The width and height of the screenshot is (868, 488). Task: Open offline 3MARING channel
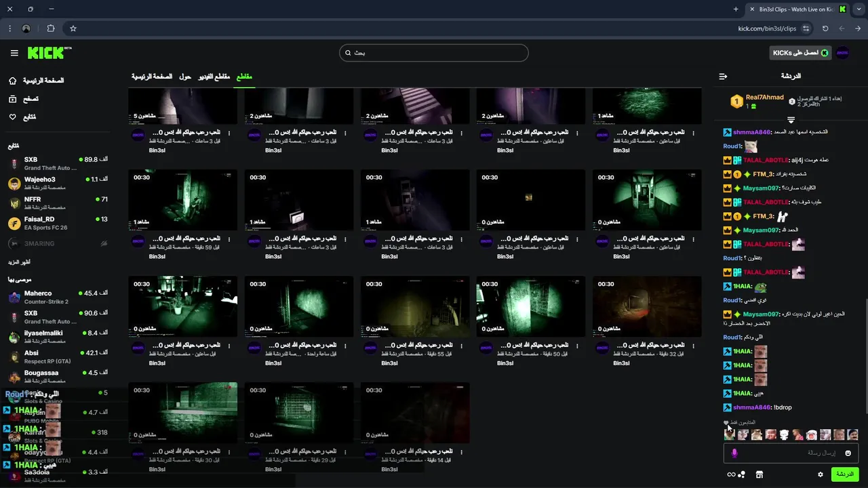tap(58, 243)
